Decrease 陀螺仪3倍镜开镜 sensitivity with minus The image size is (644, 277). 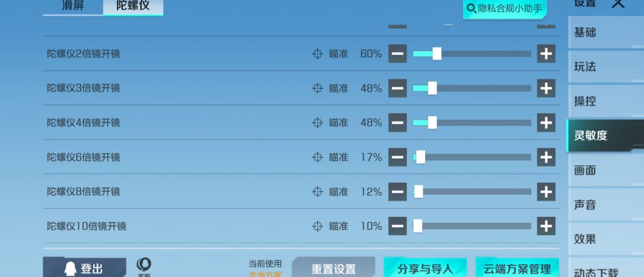point(398,88)
